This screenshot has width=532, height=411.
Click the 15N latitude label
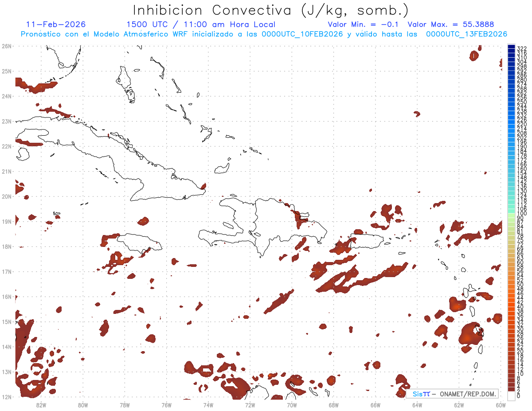7,321
